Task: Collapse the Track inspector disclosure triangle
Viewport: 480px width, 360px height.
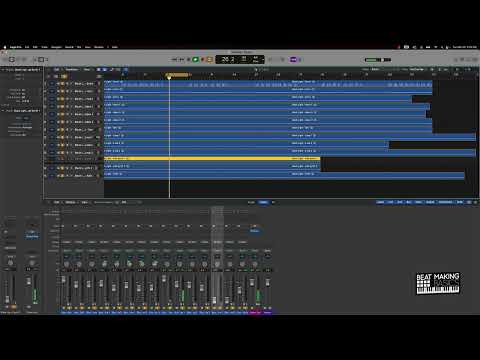Action: coord(3,110)
